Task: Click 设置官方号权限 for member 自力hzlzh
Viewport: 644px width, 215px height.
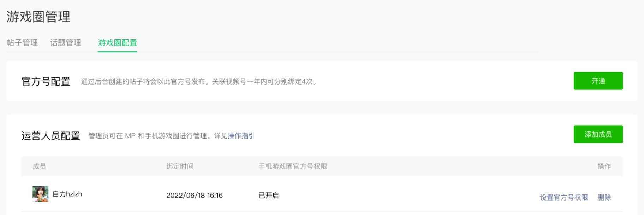Action: (563, 197)
